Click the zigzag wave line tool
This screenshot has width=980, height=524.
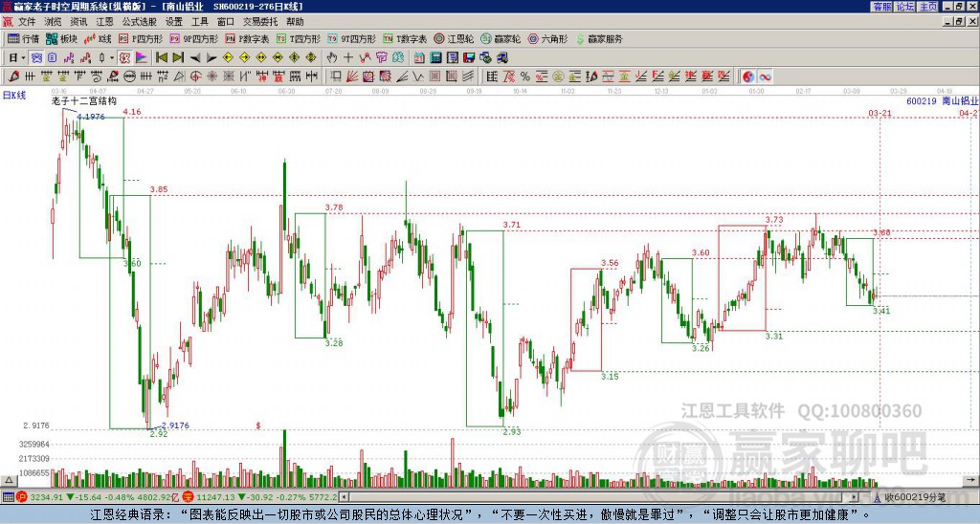(x=418, y=76)
